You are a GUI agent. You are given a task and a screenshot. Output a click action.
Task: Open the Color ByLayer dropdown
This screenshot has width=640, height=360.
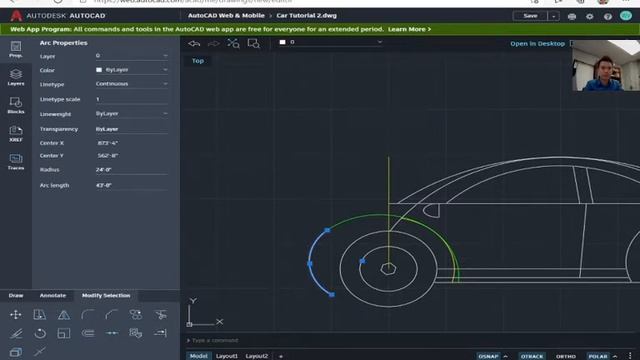click(x=131, y=70)
